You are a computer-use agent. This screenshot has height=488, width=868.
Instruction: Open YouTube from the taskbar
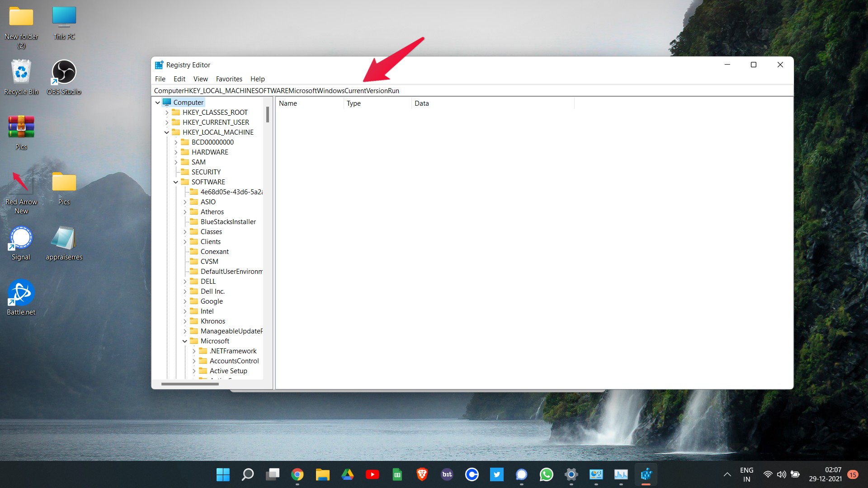tap(372, 474)
